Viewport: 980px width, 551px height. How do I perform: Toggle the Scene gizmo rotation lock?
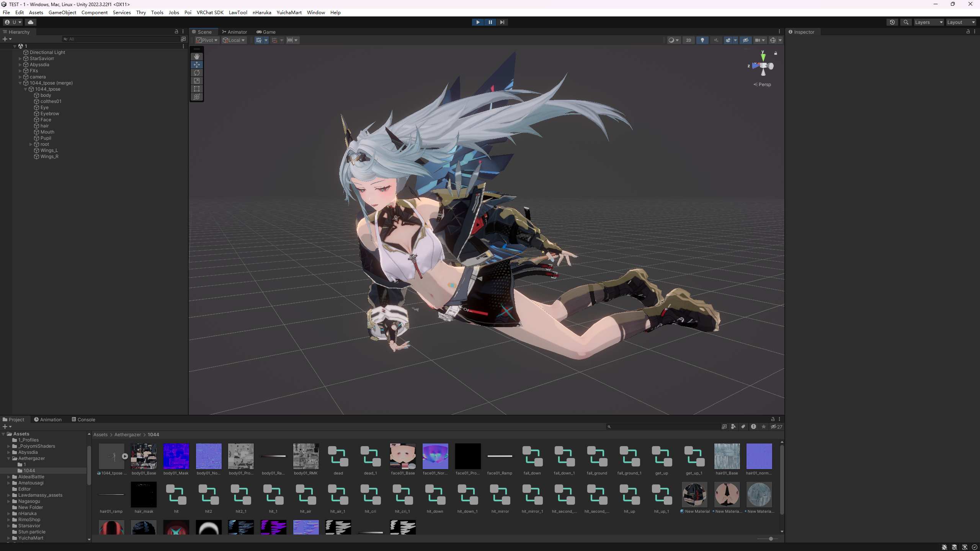tap(776, 53)
